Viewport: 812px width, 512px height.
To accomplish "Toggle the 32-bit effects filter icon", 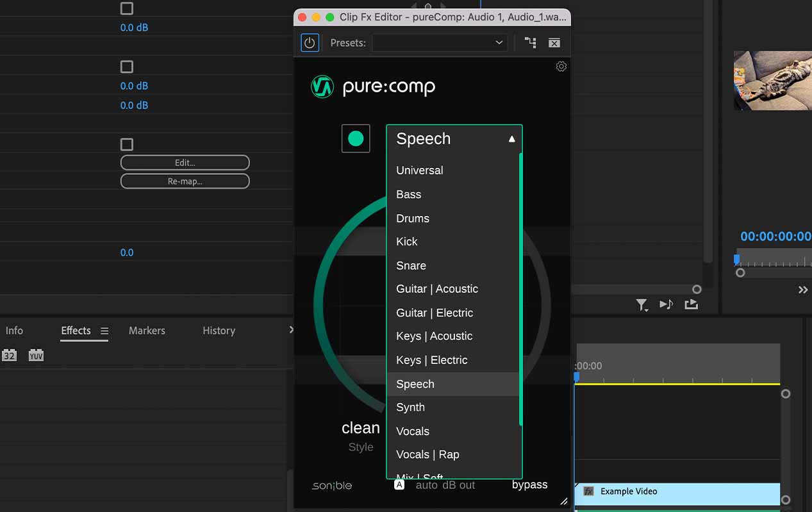I will click(9, 355).
